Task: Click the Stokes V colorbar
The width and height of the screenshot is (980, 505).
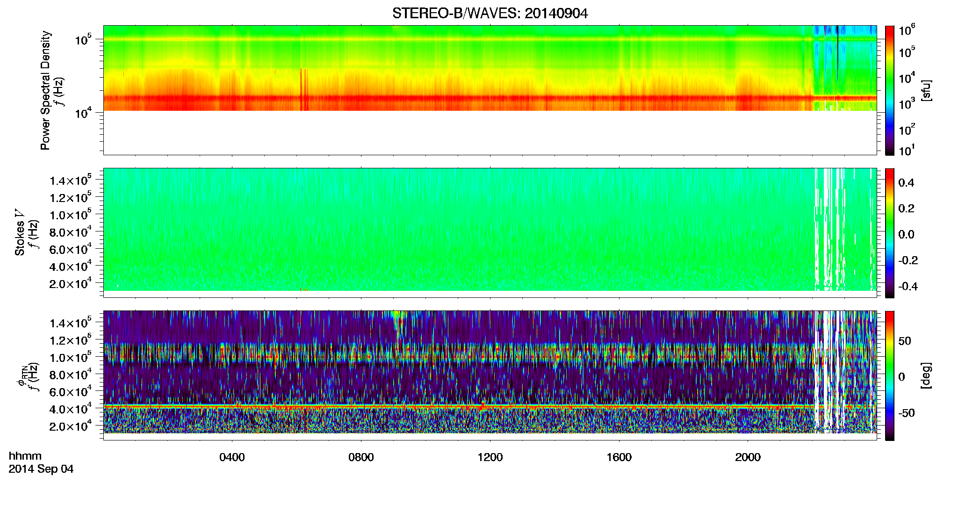Action: (x=890, y=233)
